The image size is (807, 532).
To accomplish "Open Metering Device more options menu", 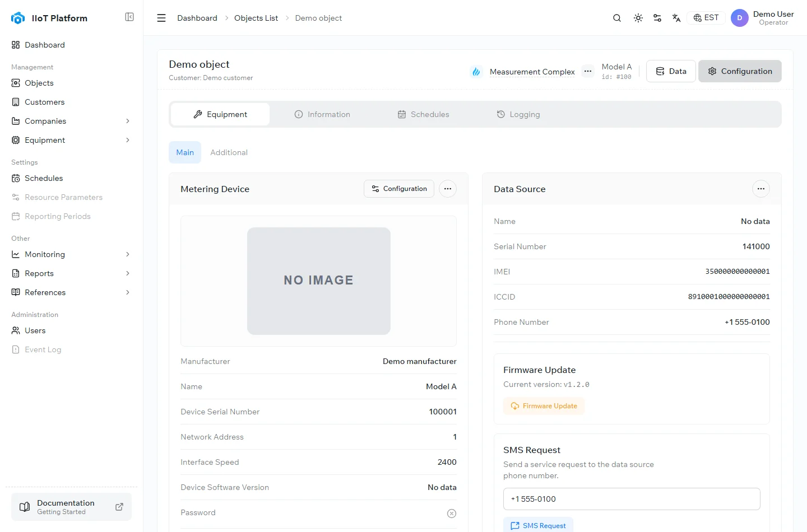I will [x=448, y=189].
